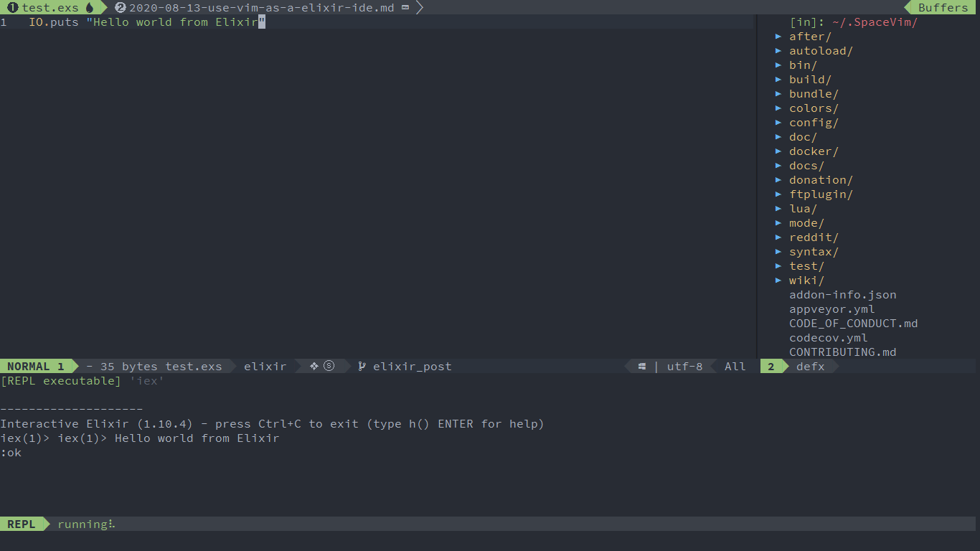Screen dimensions: 980x551
Task: Click the REPL label in the bottom statusline
Action: (x=22, y=524)
